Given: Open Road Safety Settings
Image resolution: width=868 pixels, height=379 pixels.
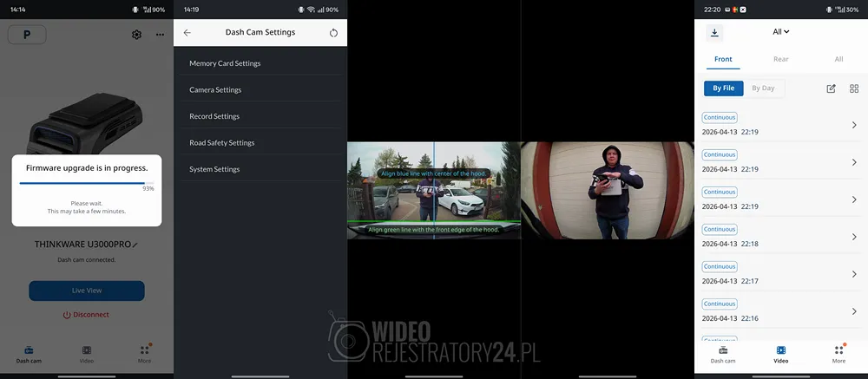Looking at the screenshot, I should [222, 143].
